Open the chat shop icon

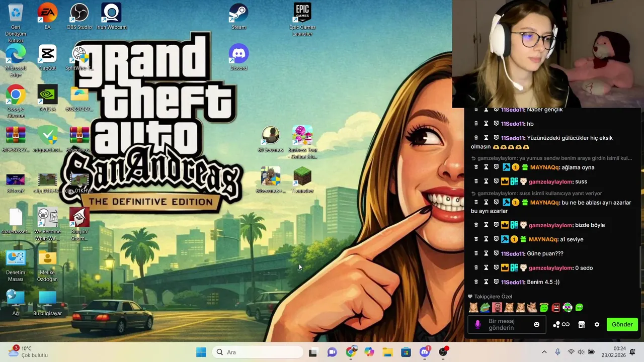pos(581,324)
